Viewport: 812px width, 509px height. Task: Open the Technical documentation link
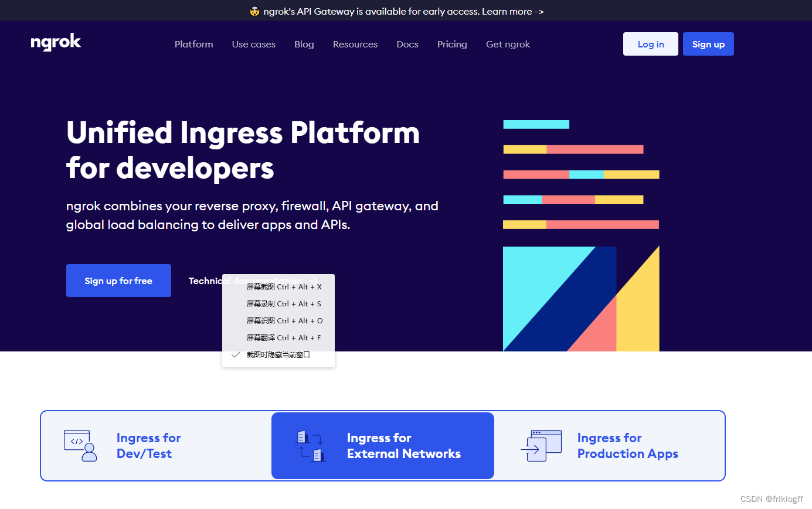point(253,281)
